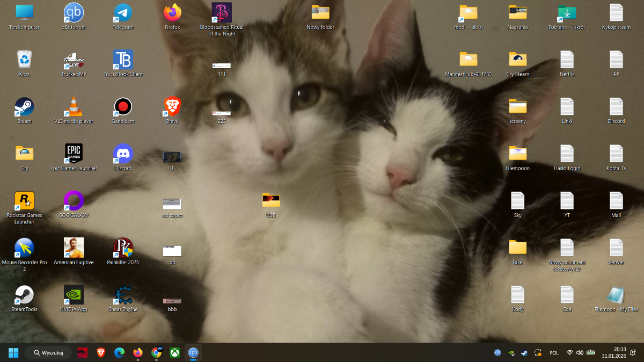This screenshot has height=362, width=644.
Task: Select the USB folder on desktop
Action: coord(271,201)
